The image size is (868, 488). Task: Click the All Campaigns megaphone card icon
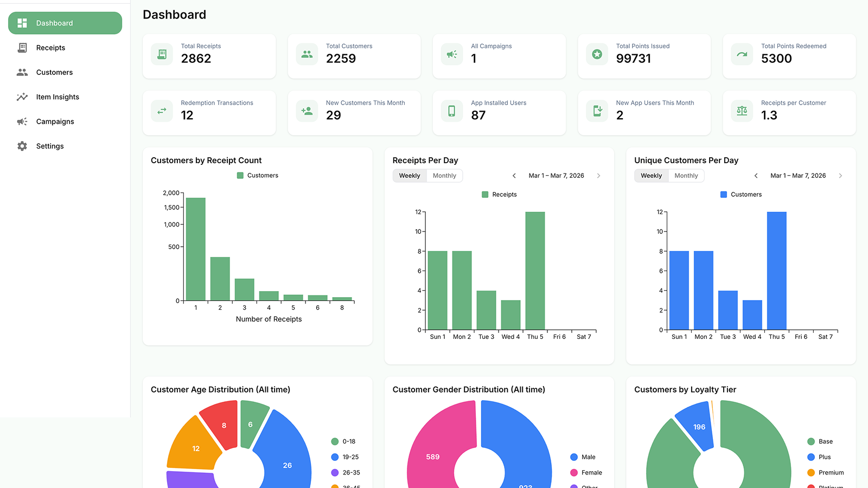(x=452, y=54)
